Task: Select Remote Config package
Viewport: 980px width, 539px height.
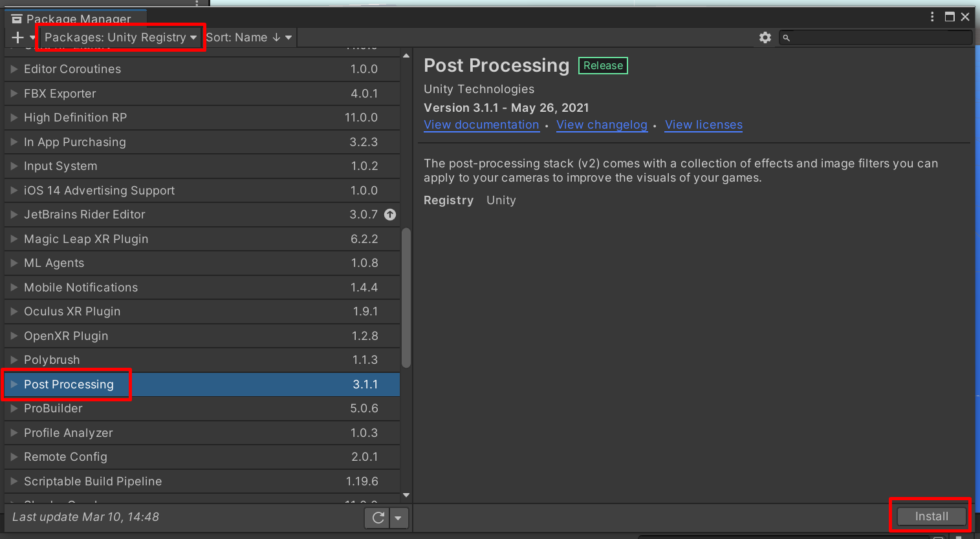Action: (x=202, y=457)
